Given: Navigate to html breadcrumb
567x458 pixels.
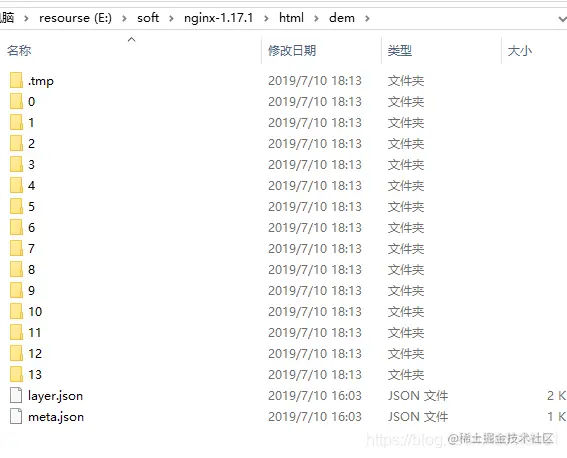Looking at the screenshot, I should click(291, 18).
